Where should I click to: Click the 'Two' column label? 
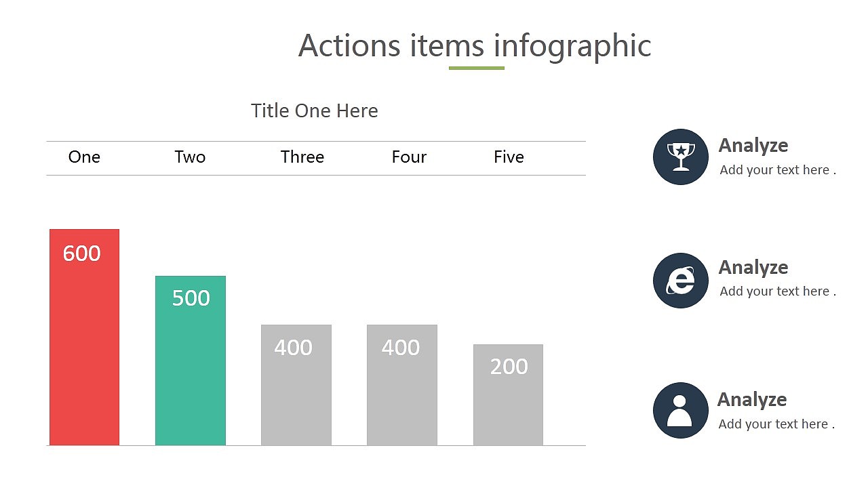click(190, 157)
